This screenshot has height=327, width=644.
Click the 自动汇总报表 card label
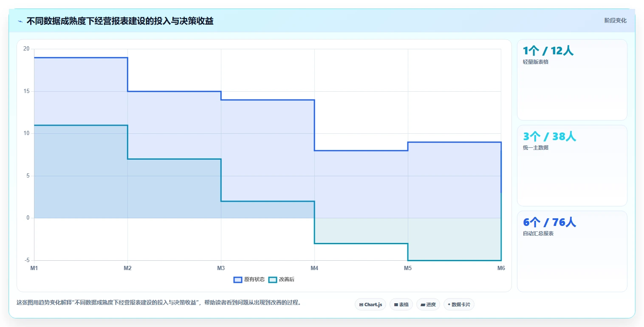coord(538,234)
